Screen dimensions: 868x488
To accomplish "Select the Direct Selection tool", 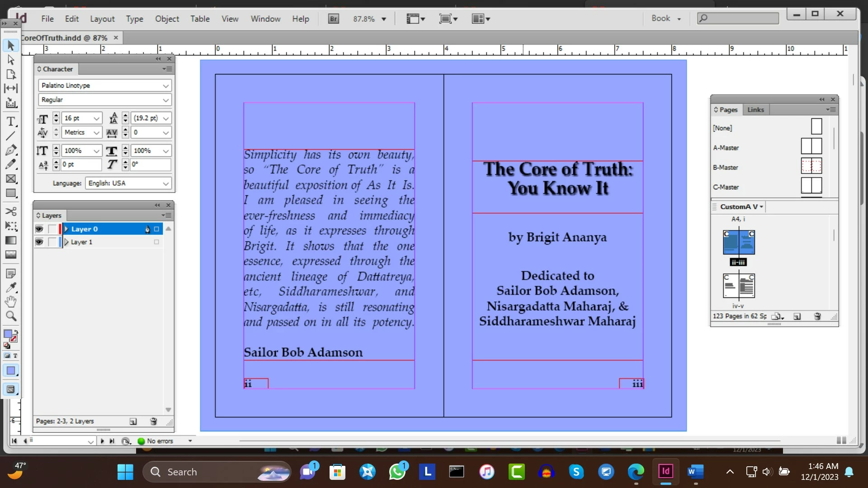I will (10, 60).
